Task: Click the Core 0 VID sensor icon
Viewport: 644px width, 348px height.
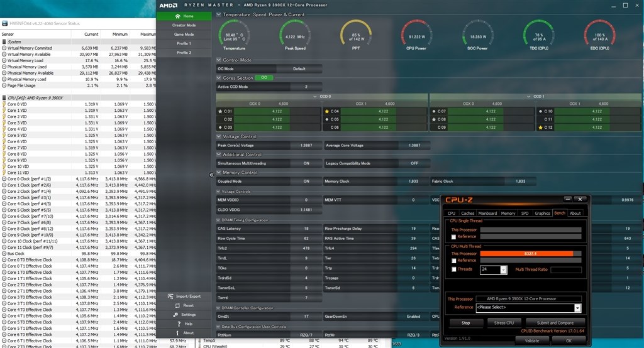Action: tap(4, 104)
